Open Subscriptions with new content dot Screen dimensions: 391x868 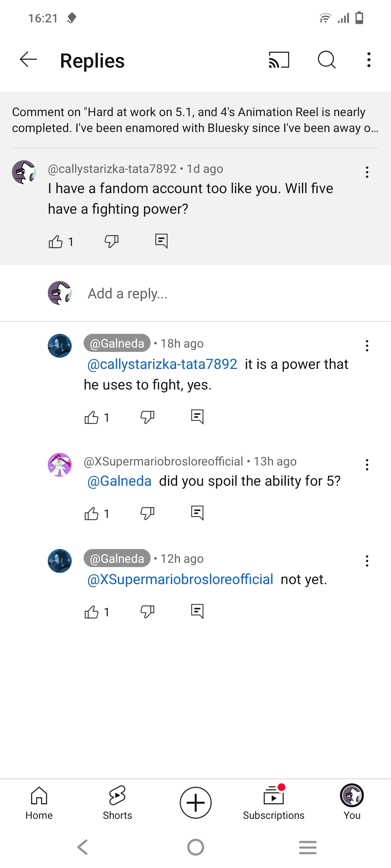[x=273, y=803]
